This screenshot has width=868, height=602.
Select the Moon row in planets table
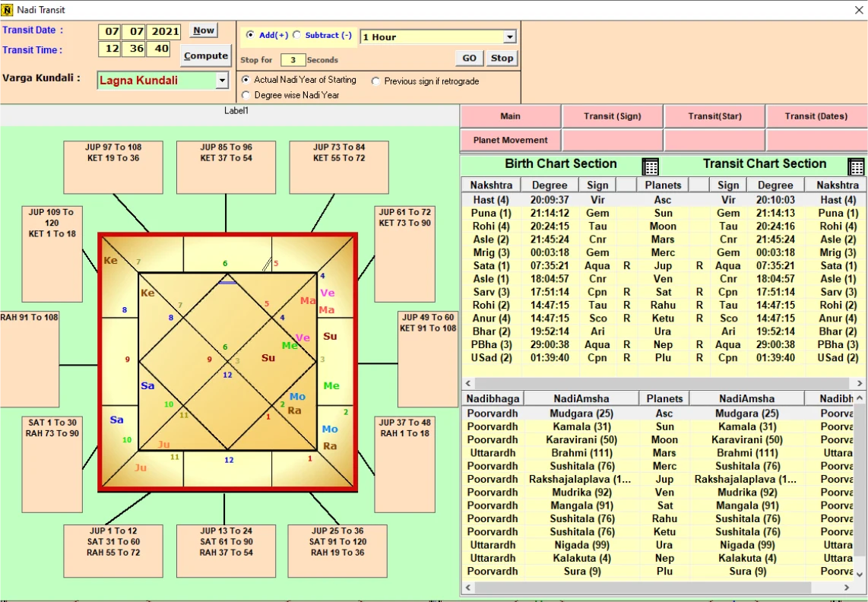tap(664, 227)
